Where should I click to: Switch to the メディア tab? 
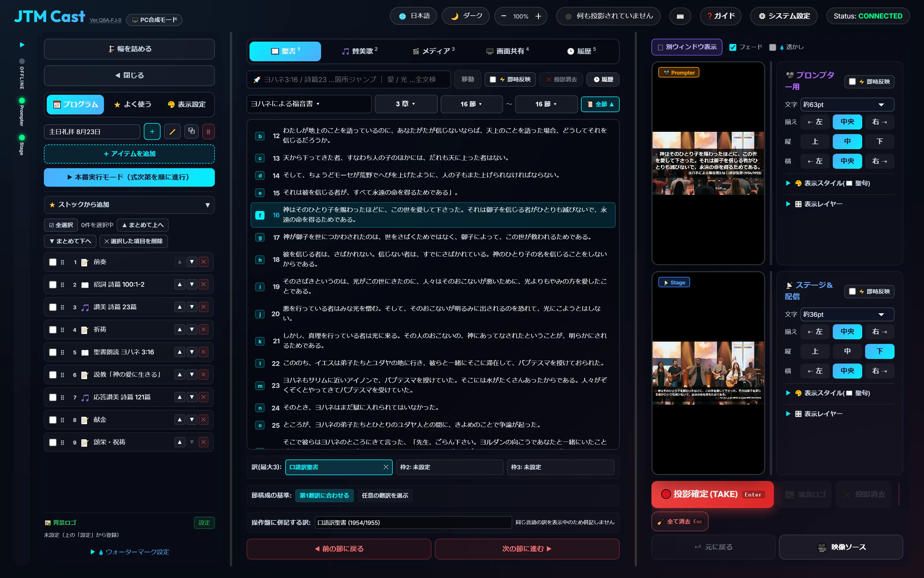point(433,51)
